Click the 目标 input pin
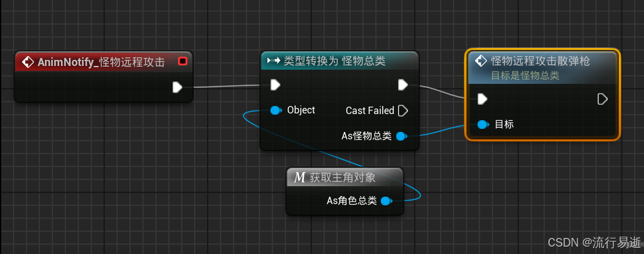The height and width of the screenshot is (254, 644). [x=483, y=124]
